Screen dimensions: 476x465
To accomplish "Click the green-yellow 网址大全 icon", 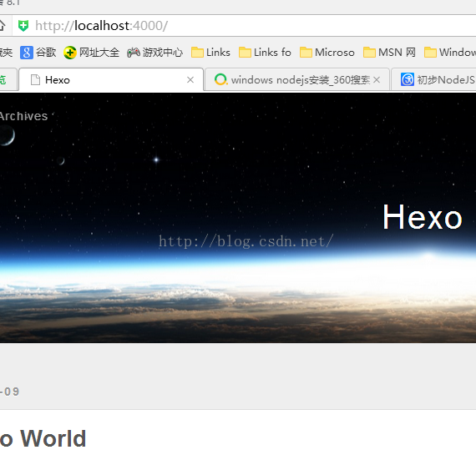I will pyautogui.click(x=70, y=53).
